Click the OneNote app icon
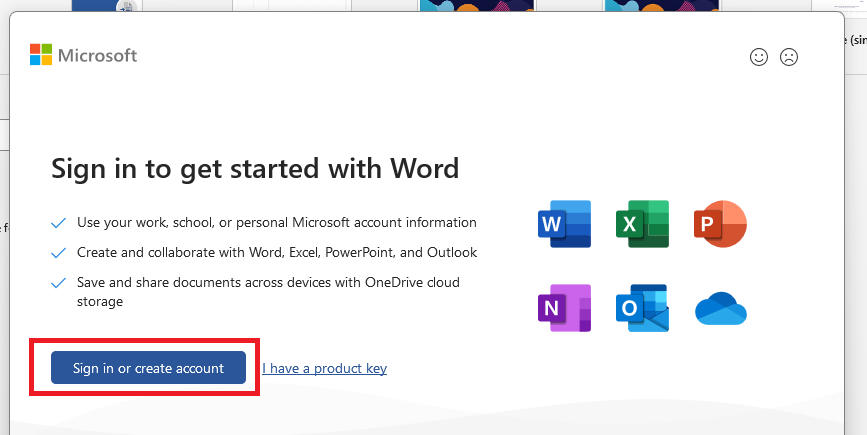This screenshot has width=867, height=435. pyautogui.click(x=565, y=308)
